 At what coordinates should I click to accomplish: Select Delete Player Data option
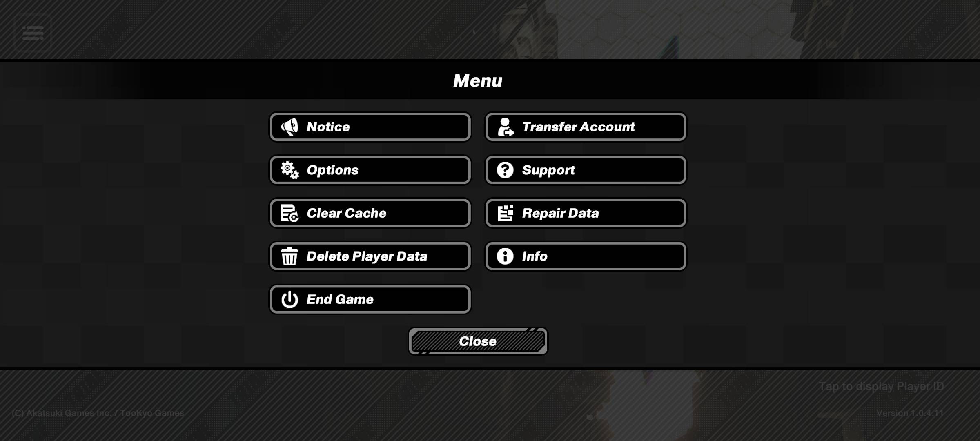click(370, 256)
